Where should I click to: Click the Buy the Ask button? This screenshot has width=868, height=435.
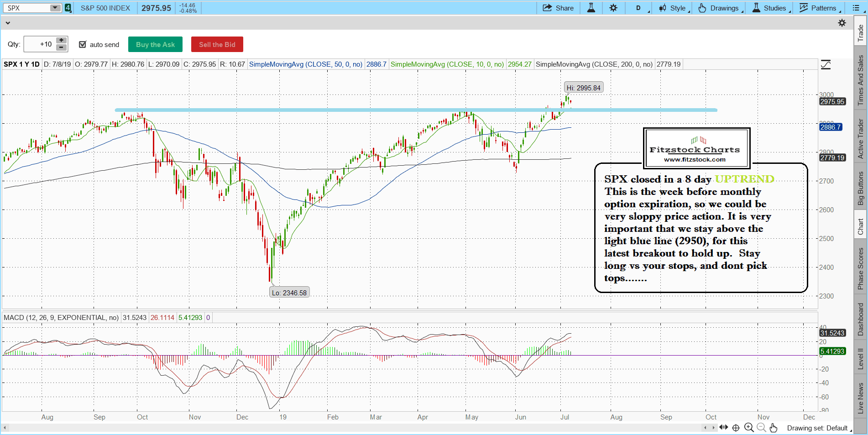pyautogui.click(x=155, y=44)
